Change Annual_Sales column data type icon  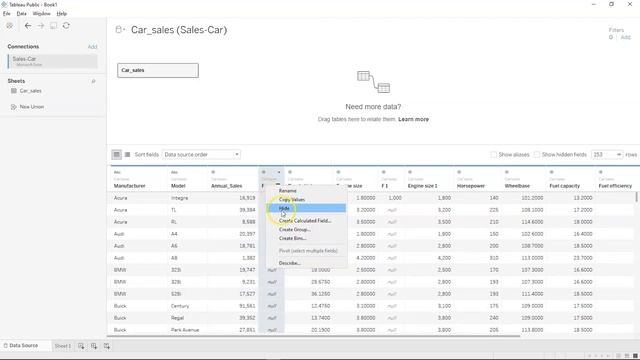[213, 172]
